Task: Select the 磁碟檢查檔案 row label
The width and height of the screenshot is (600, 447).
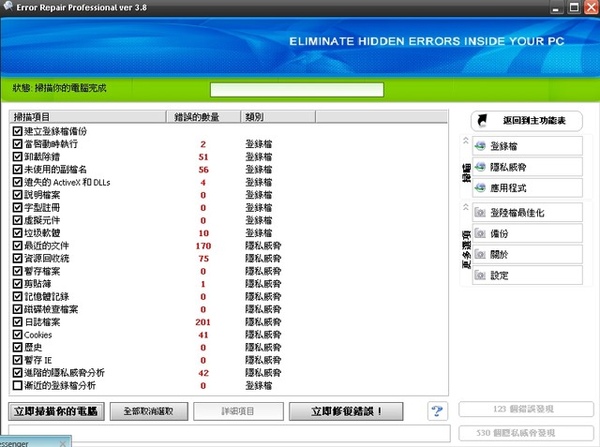Action: (x=51, y=309)
